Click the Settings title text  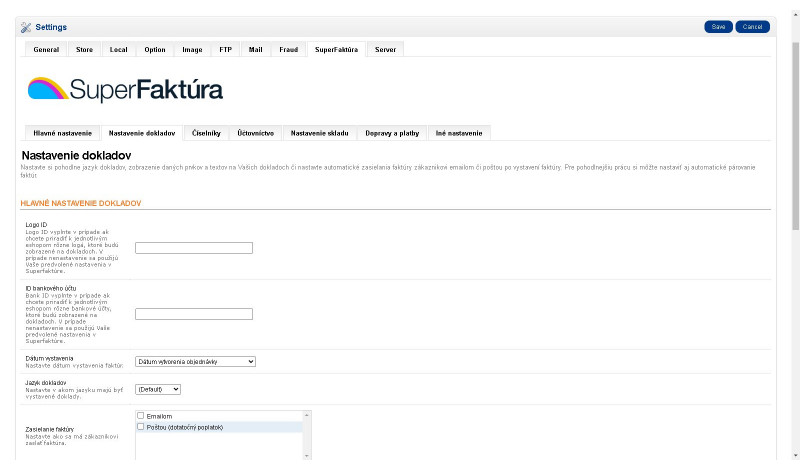[51, 28]
